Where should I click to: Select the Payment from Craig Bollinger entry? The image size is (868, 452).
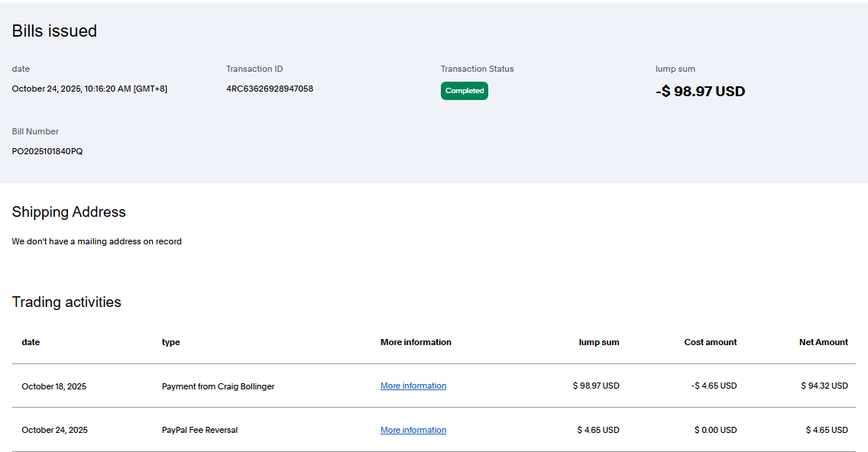(x=218, y=386)
